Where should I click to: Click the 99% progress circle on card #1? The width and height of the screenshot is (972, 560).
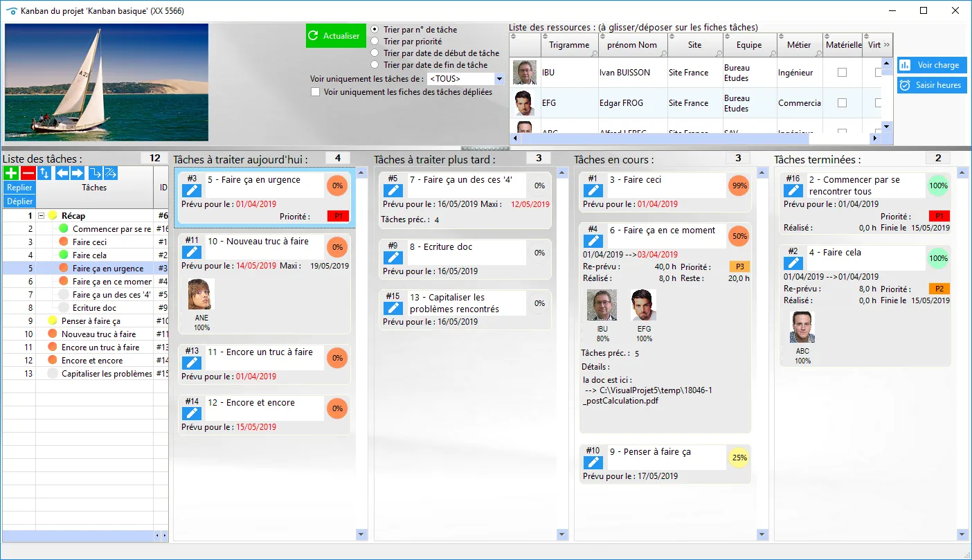739,186
